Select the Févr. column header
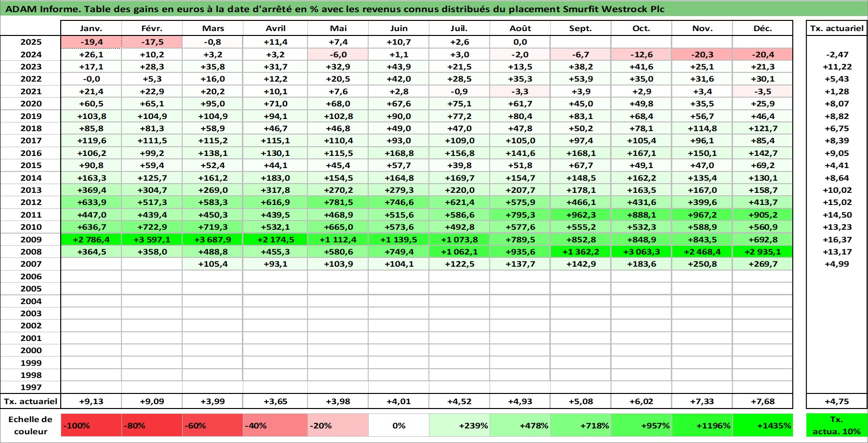 coord(152,28)
